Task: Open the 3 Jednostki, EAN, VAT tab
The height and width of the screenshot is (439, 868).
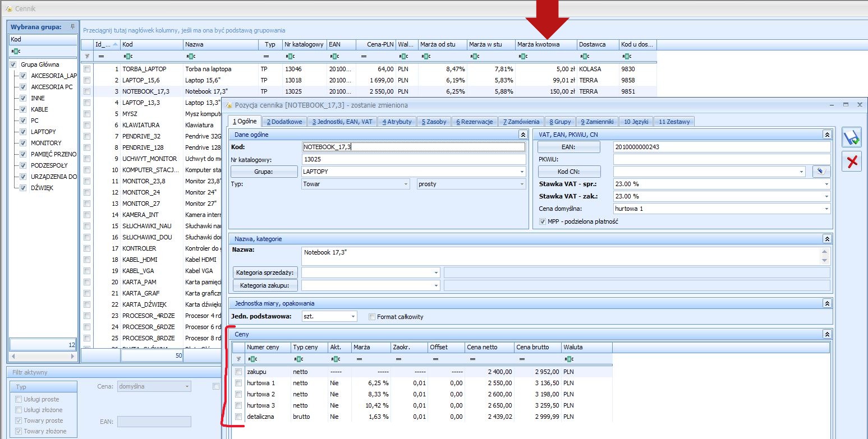Action: (342, 121)
